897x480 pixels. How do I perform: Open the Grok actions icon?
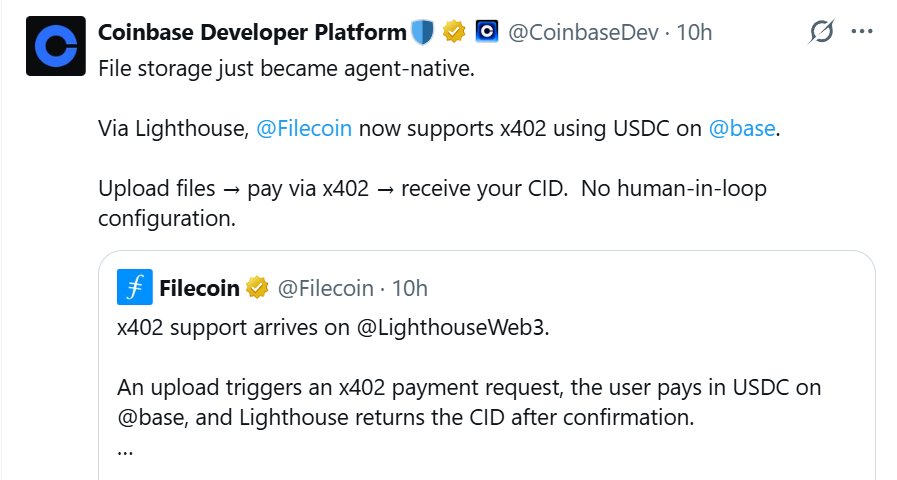coord(821,32)
